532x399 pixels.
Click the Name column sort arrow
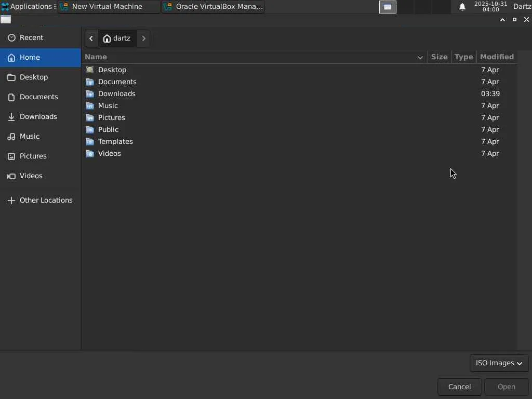[x=420, y=57]
